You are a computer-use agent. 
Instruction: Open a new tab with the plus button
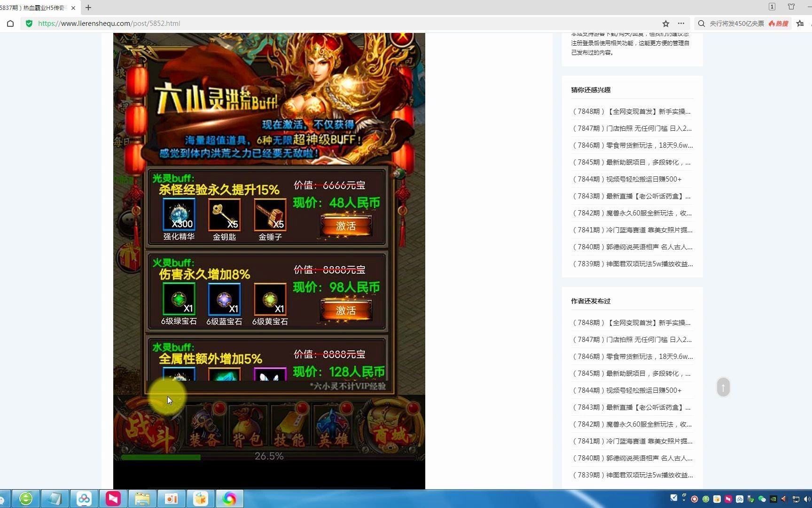click(88, 8)
